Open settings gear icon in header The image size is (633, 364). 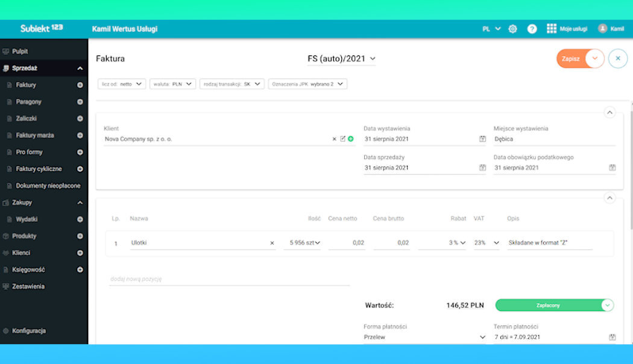(x=512, y=29)
